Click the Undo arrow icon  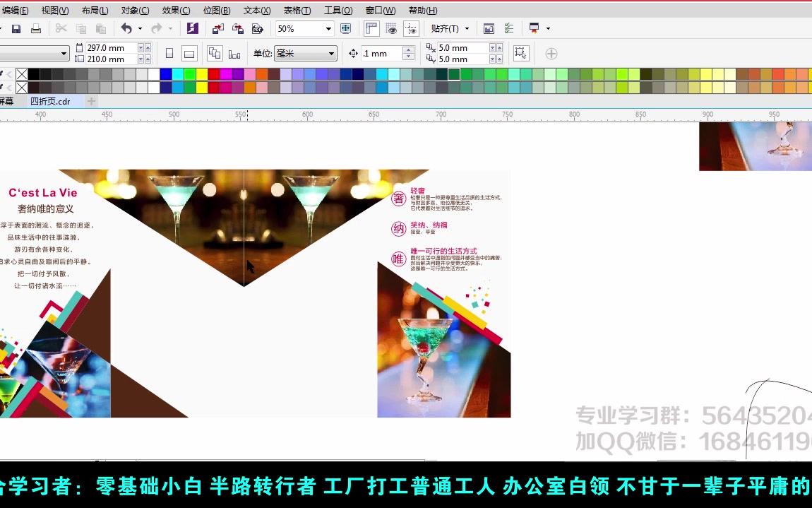pos(126,28)
